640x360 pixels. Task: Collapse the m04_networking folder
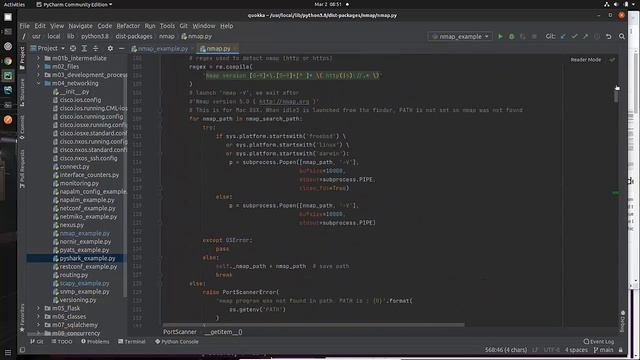pyautogui.click(x=39, y=83)
